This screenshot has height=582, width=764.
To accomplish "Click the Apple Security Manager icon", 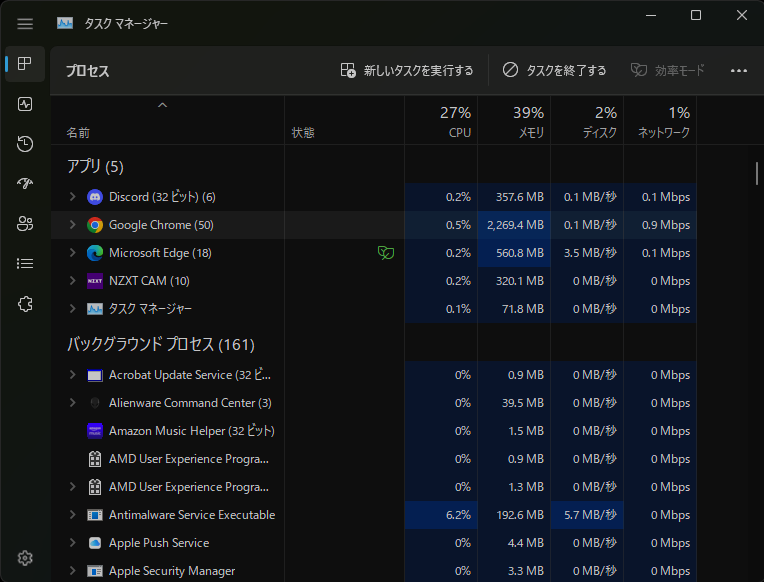I will [95, 571].
